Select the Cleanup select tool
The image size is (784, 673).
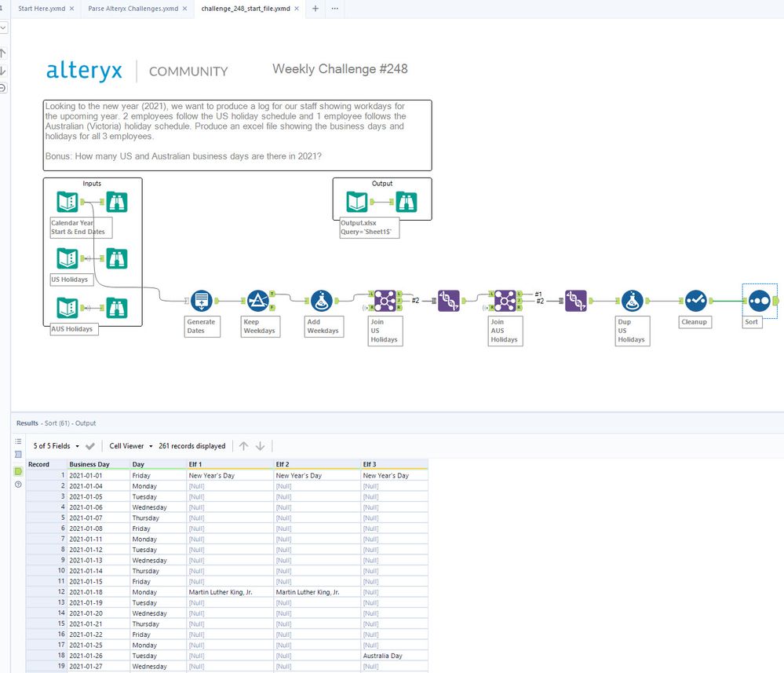[x=695, y=301]
